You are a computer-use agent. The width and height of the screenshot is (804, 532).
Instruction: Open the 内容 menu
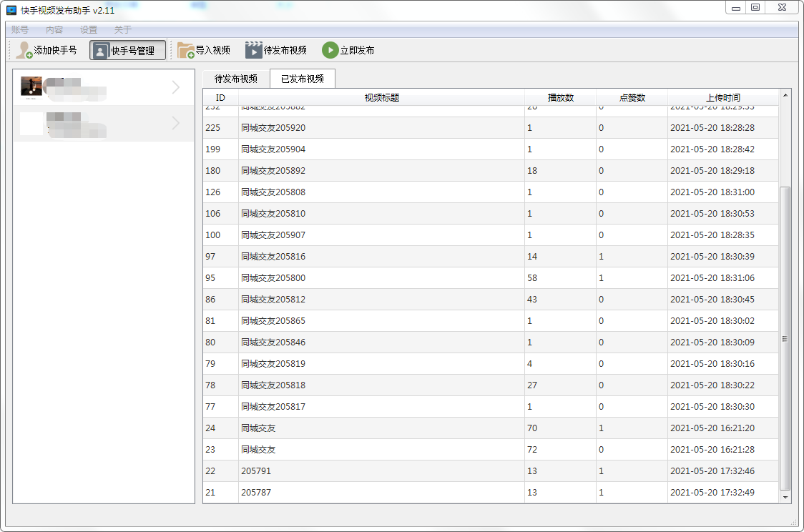54,30
